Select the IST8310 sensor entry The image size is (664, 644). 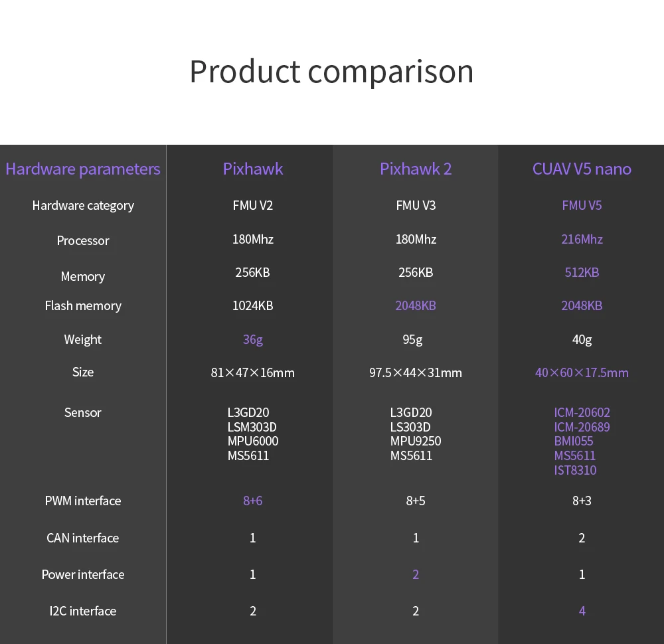tap(575, 470)
